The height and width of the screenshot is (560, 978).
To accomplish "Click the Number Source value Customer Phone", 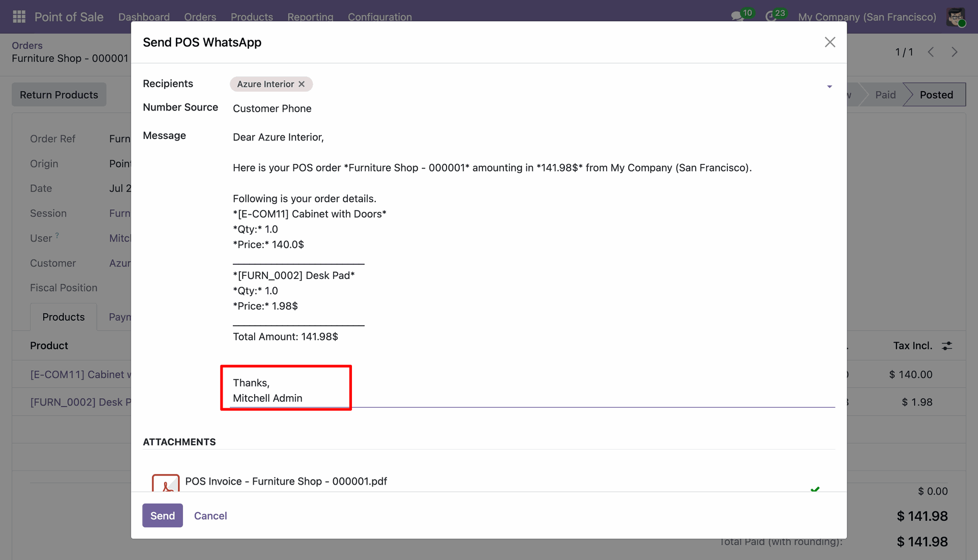I will coord(272,108).
